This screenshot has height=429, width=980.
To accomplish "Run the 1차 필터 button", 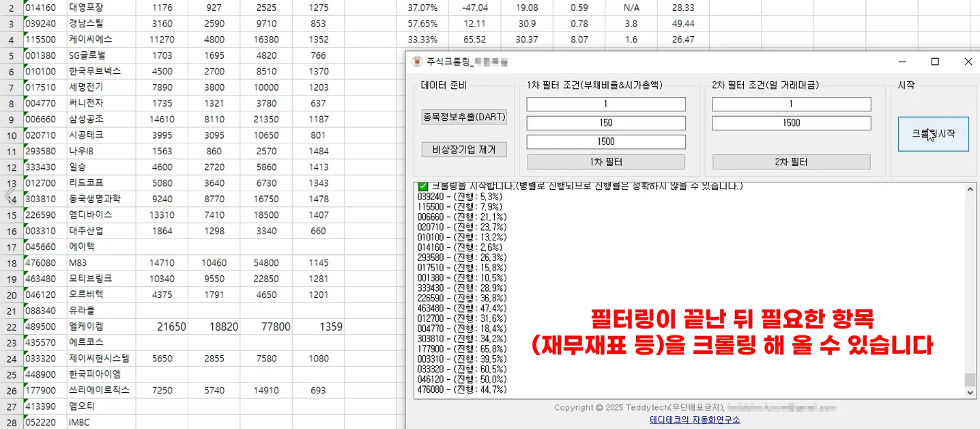I will pyautogui.click(x=606, y=162).
